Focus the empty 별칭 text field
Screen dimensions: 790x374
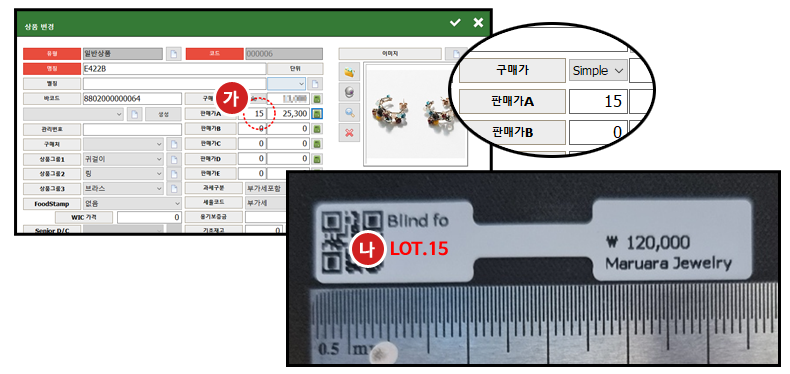point(174,84)
